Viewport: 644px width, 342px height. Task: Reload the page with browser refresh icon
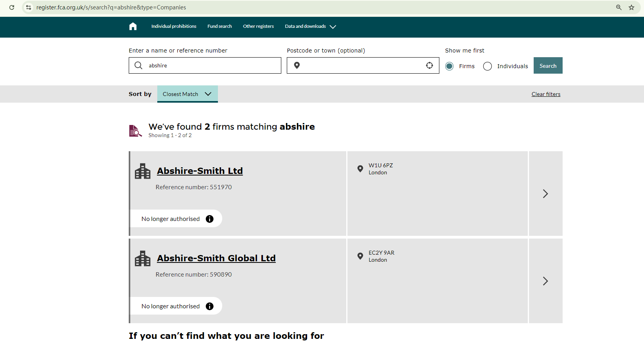click(x=12, y=7)
